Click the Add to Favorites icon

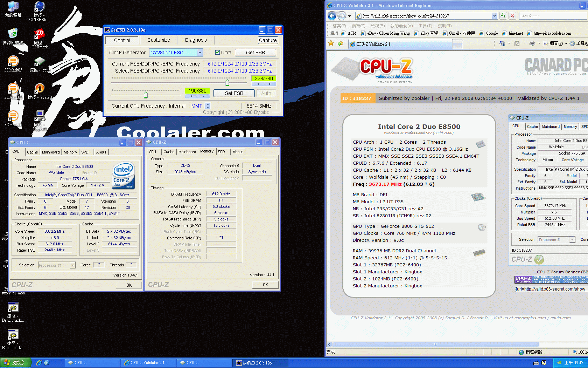(x=341, y=43)
